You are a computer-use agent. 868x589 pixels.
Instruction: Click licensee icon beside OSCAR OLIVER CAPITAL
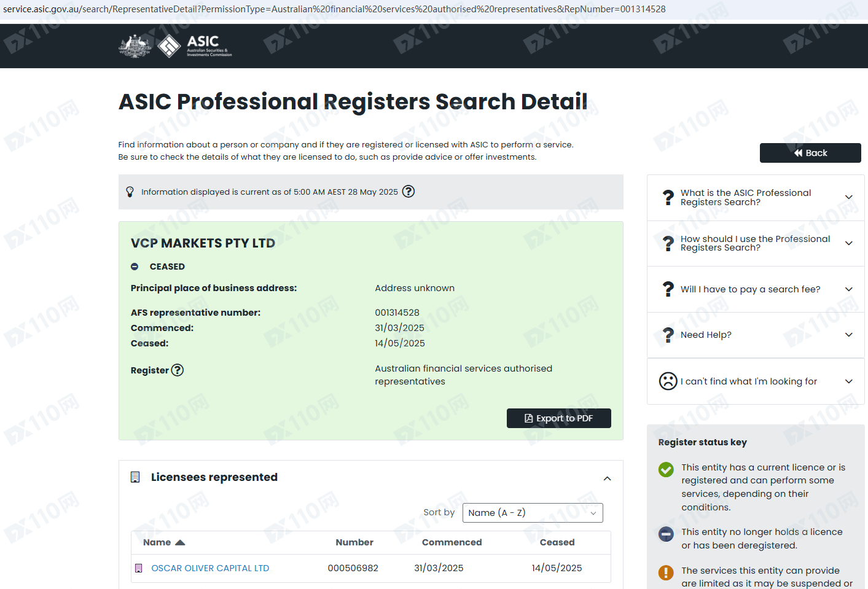click(x=138, y=568)
